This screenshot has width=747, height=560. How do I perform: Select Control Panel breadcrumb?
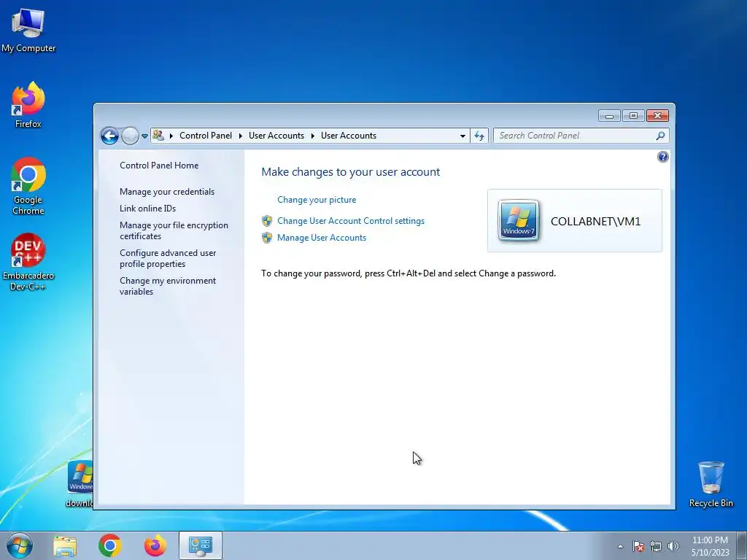[x=205, y=136]
